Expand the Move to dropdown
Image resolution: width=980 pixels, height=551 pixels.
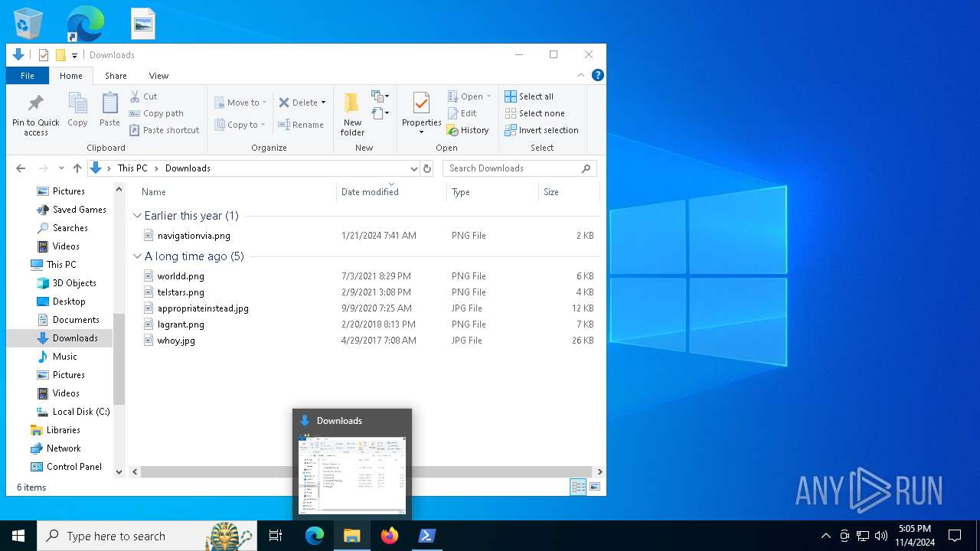264,103
